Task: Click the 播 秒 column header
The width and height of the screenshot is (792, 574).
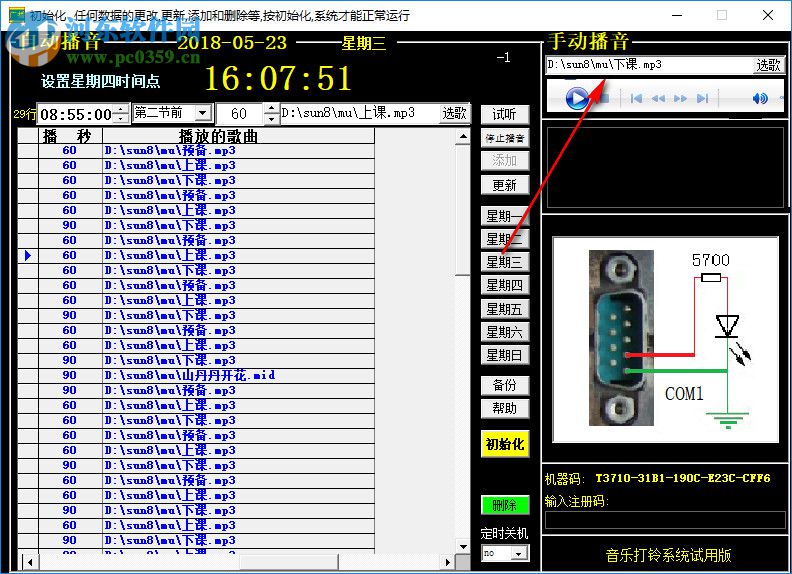Action: pyautogui.click(x=70, y=136)
